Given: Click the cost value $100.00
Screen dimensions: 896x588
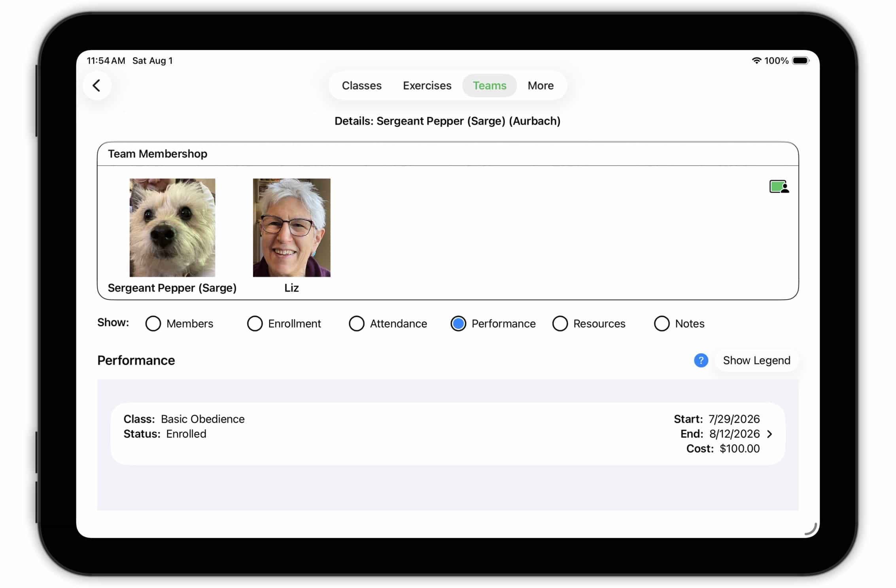Looking at the screenshot, I should point(739,449).
